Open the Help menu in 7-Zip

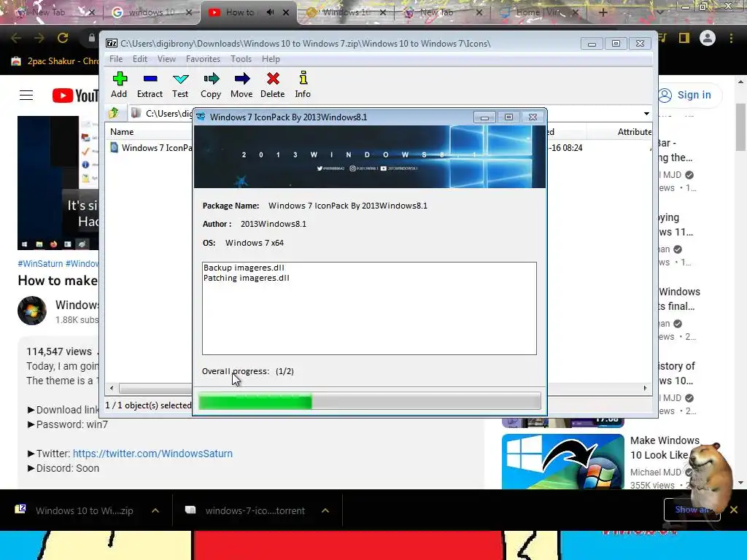271,59
